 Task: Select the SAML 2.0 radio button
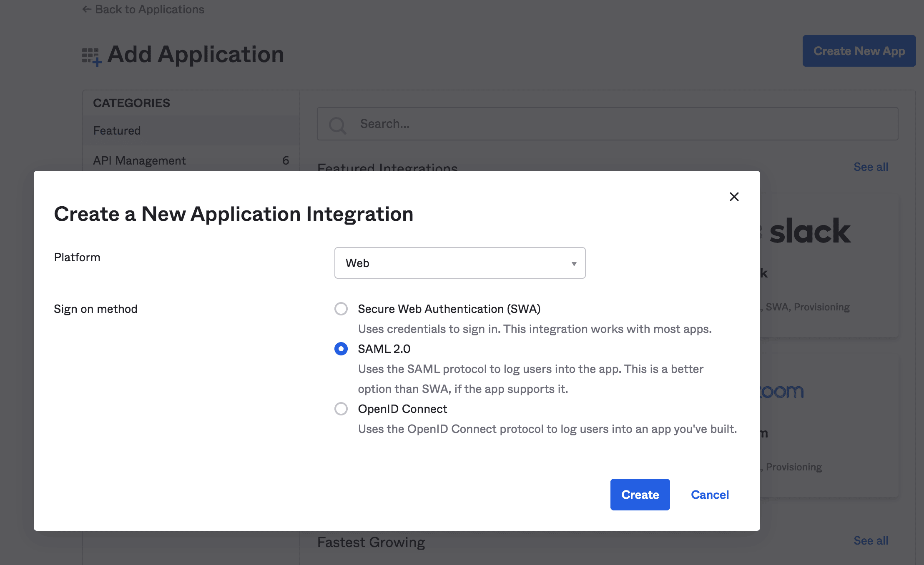tap(341, 349)
